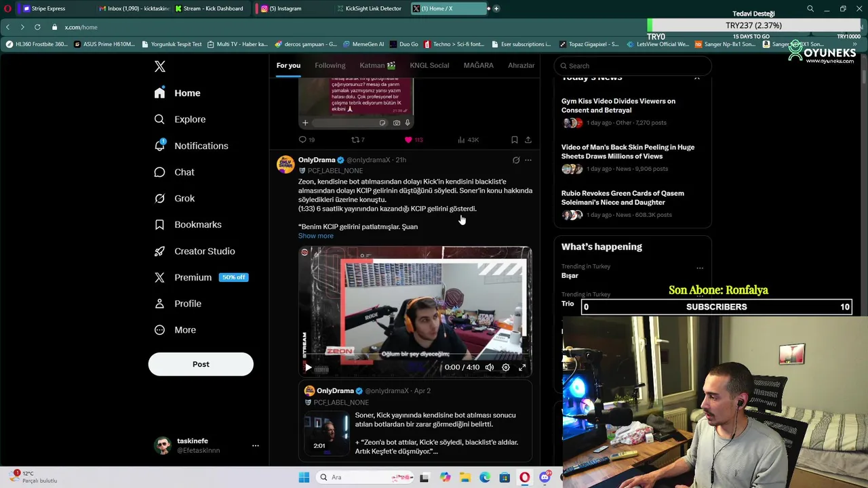Viewport: 868px width, 488px height.
Task: Open MemeGen AI bookmark
Action: (363, 44)
